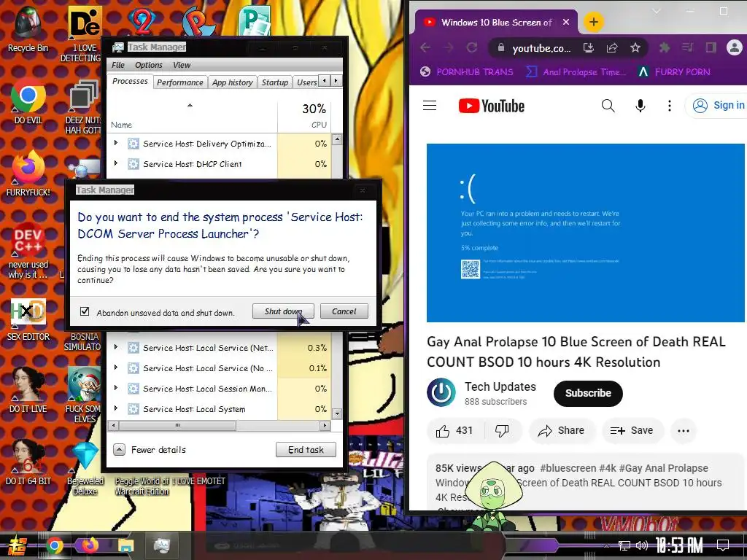Expand Service Host: Local Session Manager row
This screenshot has height=560, width=747.
116,388
